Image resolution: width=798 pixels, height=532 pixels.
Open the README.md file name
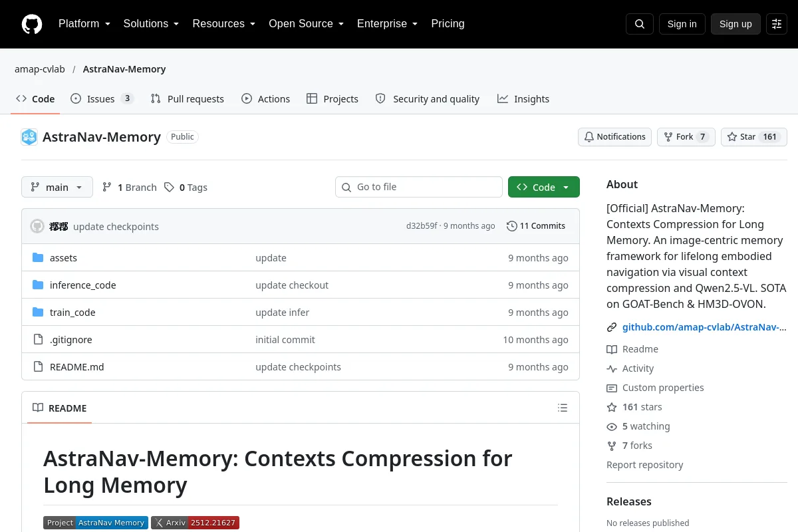pyautogui.click(x=77, y=367)
